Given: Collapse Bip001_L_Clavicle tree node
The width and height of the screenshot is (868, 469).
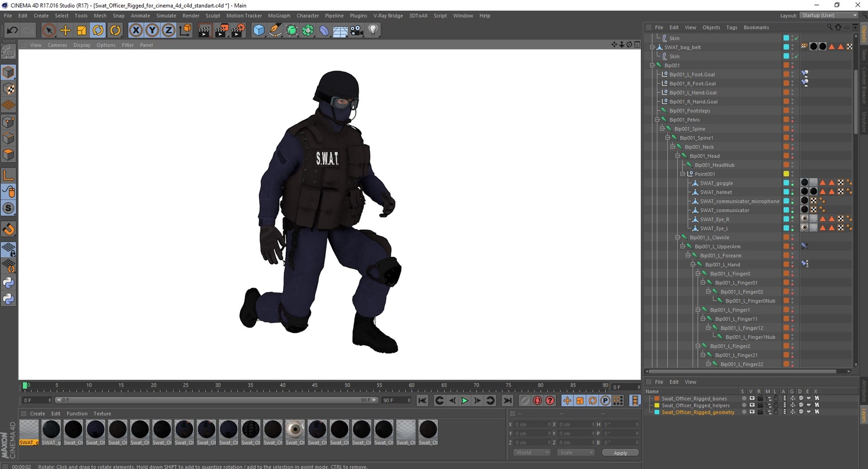Looking at the screenshot, I should [678, 237].
